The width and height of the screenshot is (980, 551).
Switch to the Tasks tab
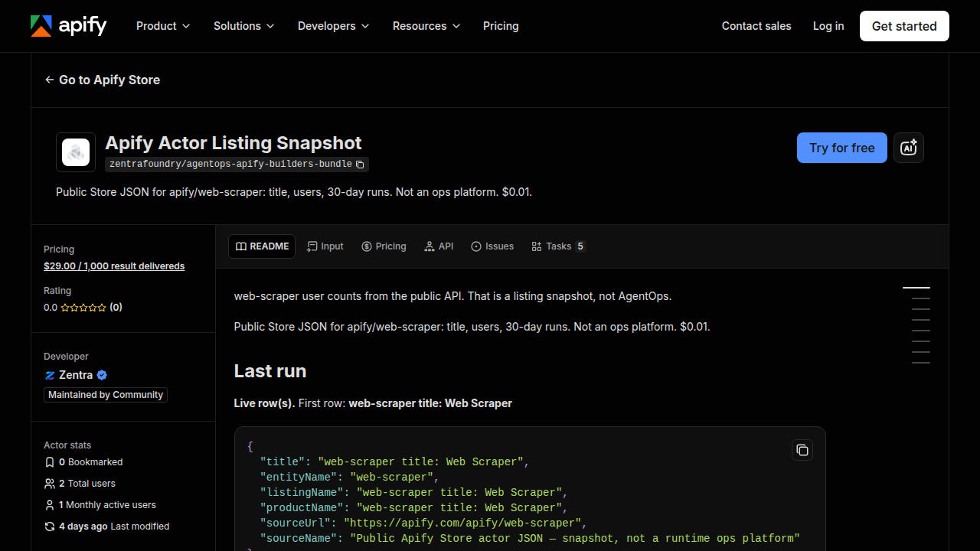(558, 246)
